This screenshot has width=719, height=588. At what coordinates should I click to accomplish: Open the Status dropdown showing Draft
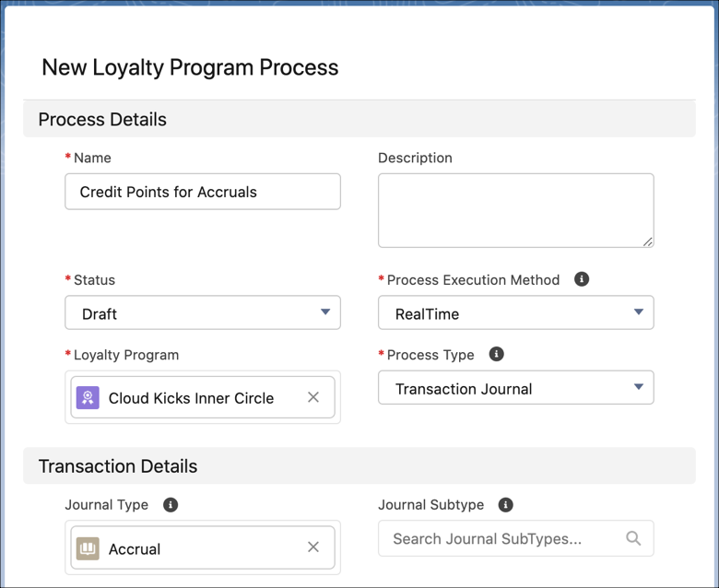pyautogui.click(x=203, y=312)
